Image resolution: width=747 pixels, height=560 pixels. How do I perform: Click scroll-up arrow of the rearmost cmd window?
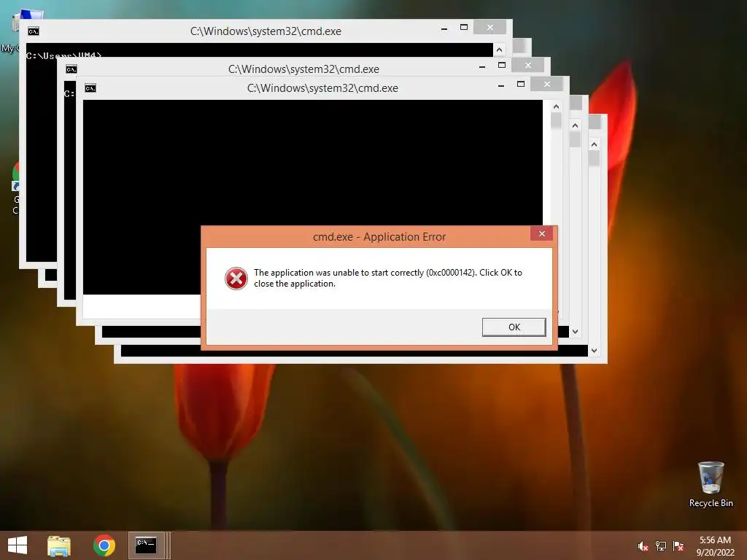[499, 50]
